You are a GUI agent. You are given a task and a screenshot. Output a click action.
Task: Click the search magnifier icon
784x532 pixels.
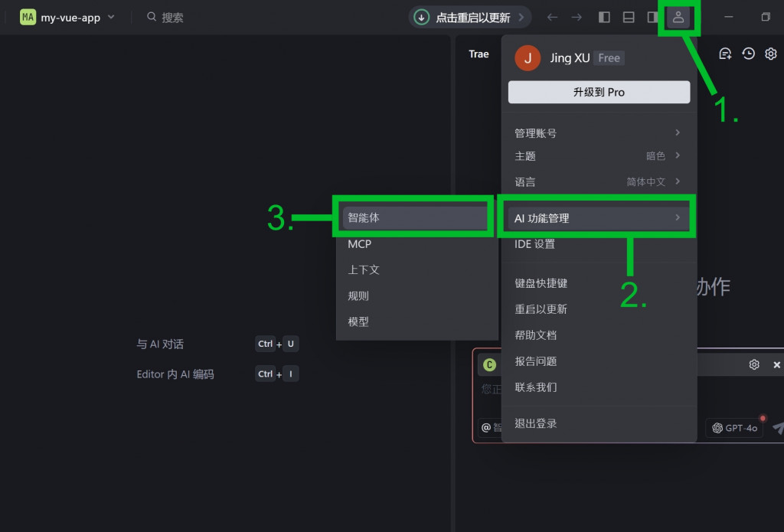pyautogui.click(x=152, y=17)
